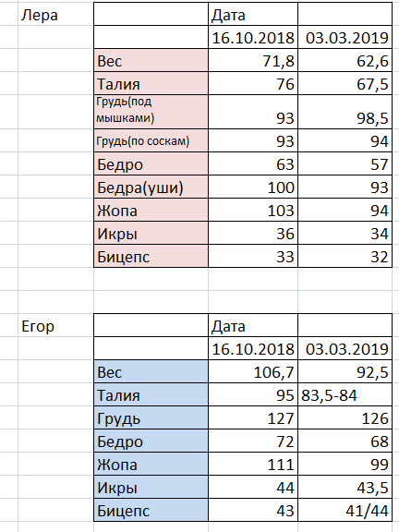Select the cell labeled Егор
399x532 pixels.
55,325
